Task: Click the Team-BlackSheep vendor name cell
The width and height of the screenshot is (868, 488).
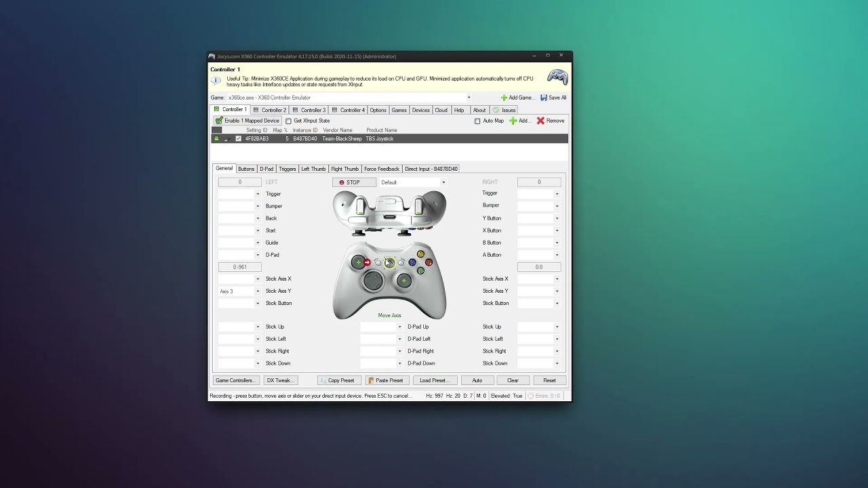Action: [342, 138]
